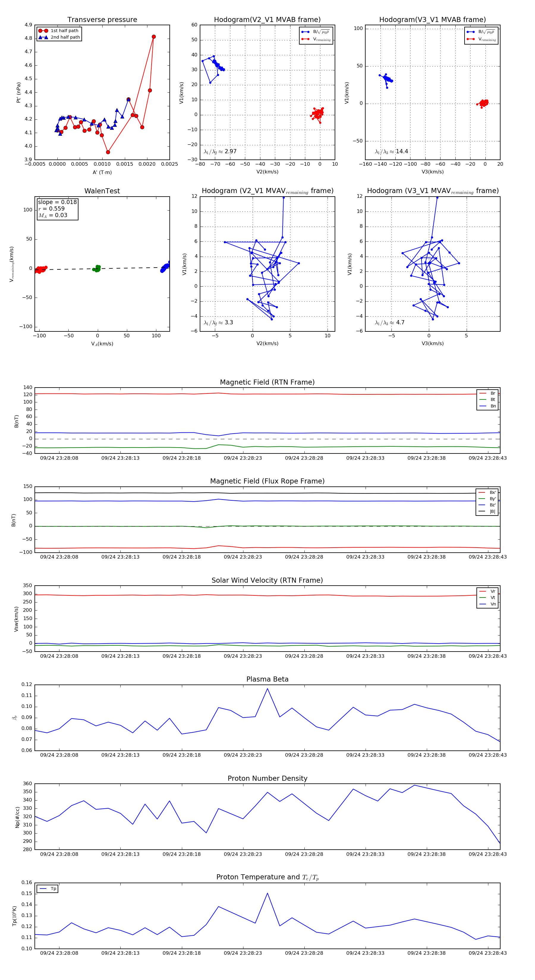Click '09/24 23:28:43' tick under Proton Temperature plot
This screenshot has width=535, height=980.
487,953
